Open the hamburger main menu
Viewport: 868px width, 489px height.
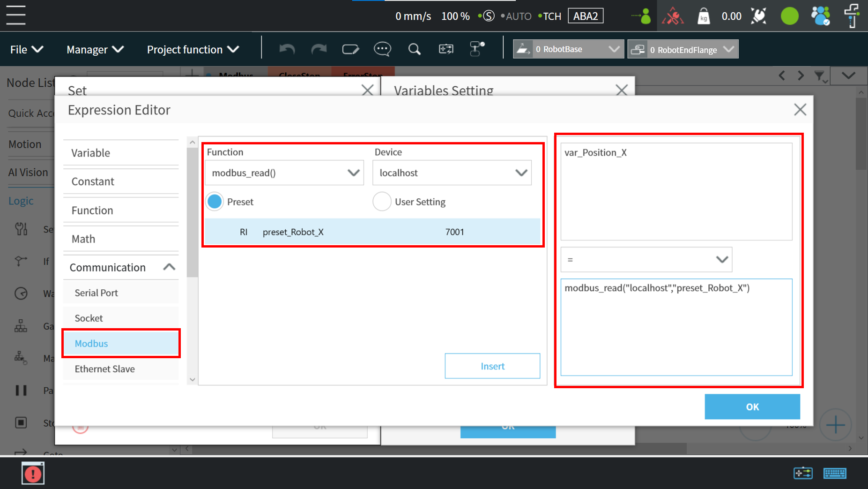click(16, 15)
